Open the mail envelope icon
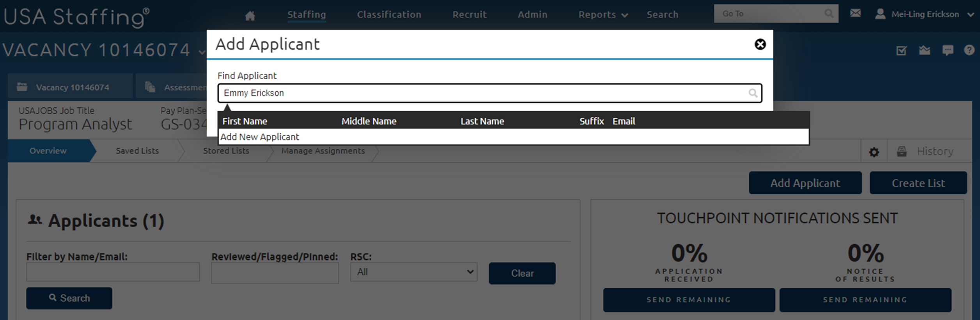 855,14
